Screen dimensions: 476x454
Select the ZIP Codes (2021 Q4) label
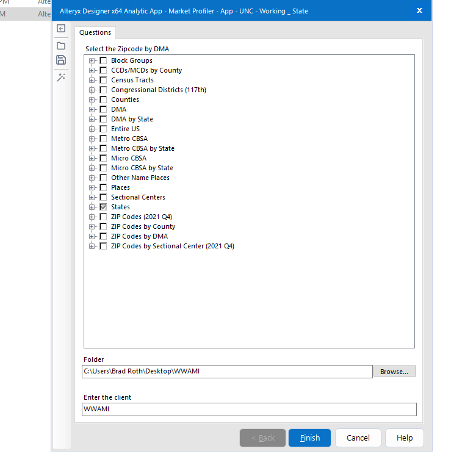(142, 217)
